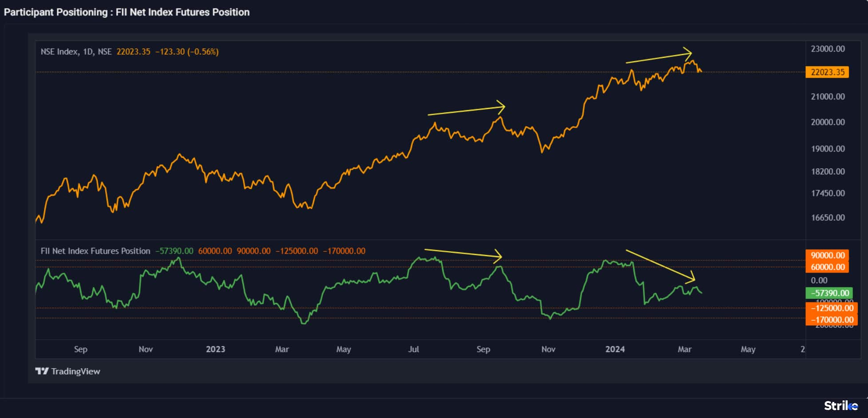Click the 18200.00 price axis tick

tap(828, 171)
